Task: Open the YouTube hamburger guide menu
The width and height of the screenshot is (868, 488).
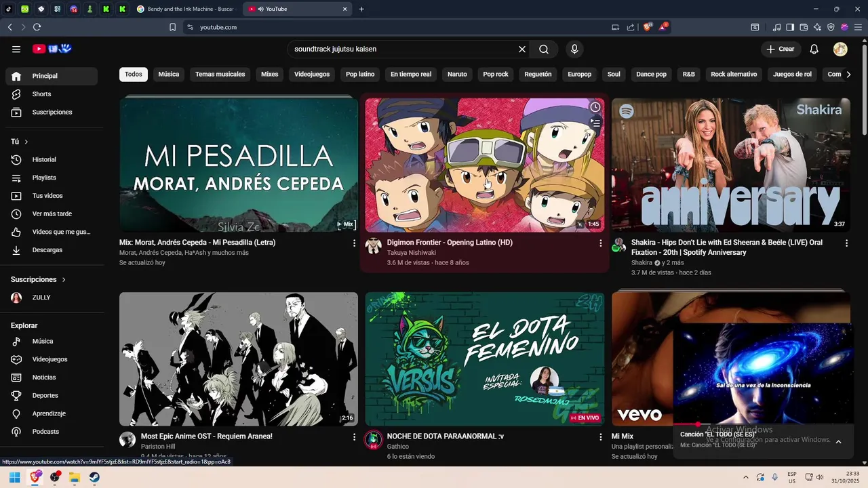Action: (16, 49)
